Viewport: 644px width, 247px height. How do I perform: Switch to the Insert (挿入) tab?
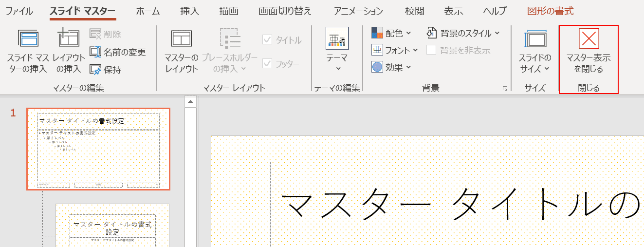coord(190,11)
